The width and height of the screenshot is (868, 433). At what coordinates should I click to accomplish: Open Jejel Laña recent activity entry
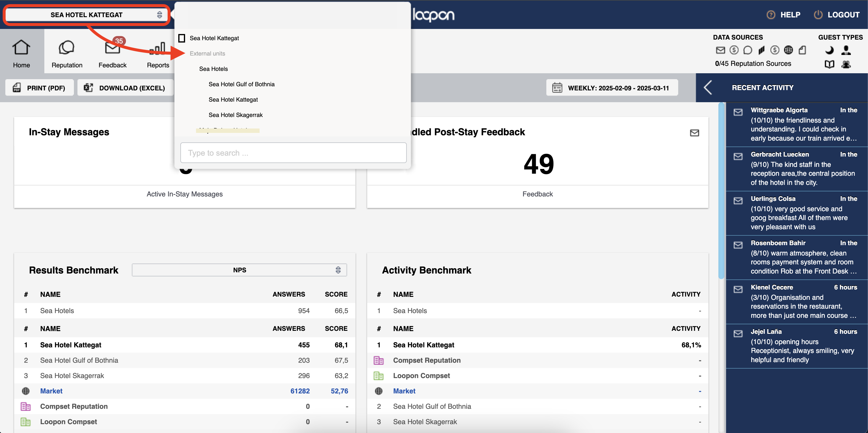796,346
